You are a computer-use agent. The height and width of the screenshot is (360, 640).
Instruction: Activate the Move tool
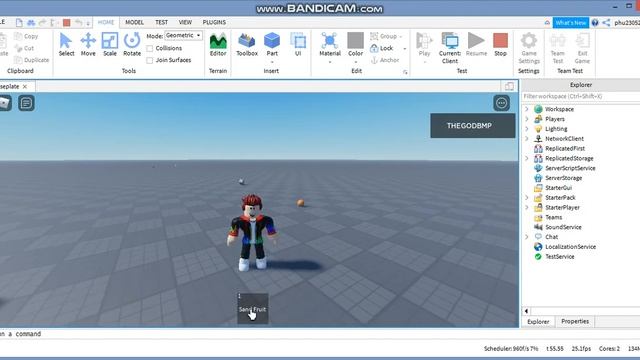(88, 44)
